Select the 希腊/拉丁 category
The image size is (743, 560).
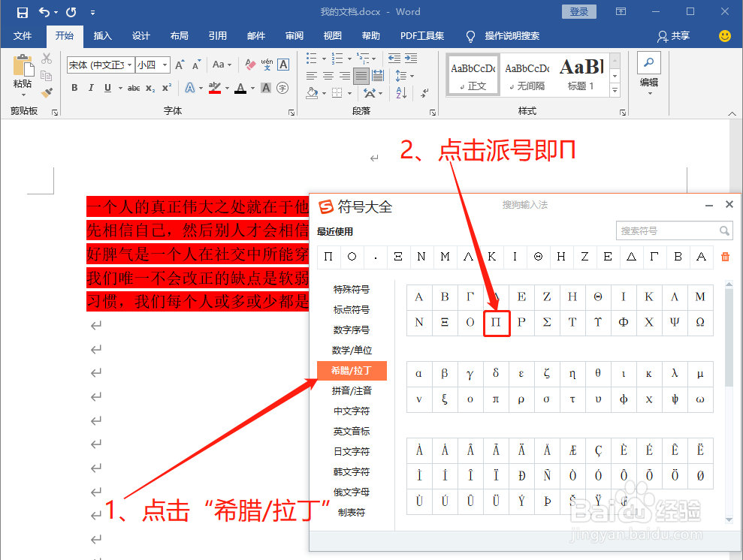[x=352, y=371]
